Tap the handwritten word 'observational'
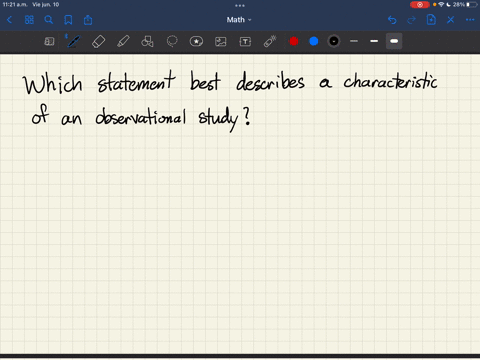Viewport: 480px width, 360px height. pyautogui.click(x=140, y=117)
